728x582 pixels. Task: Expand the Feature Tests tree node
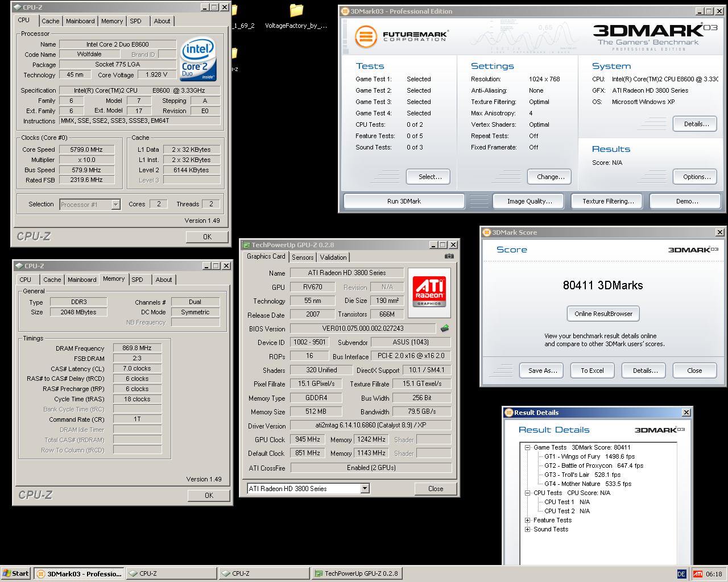[x=528, y=520]
